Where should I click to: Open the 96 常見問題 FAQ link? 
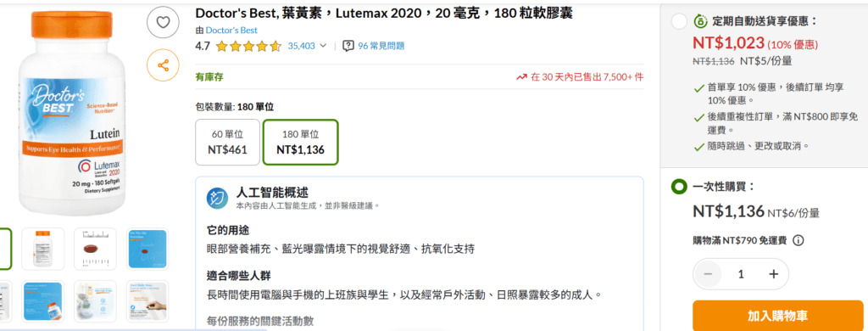pos(381,46)
